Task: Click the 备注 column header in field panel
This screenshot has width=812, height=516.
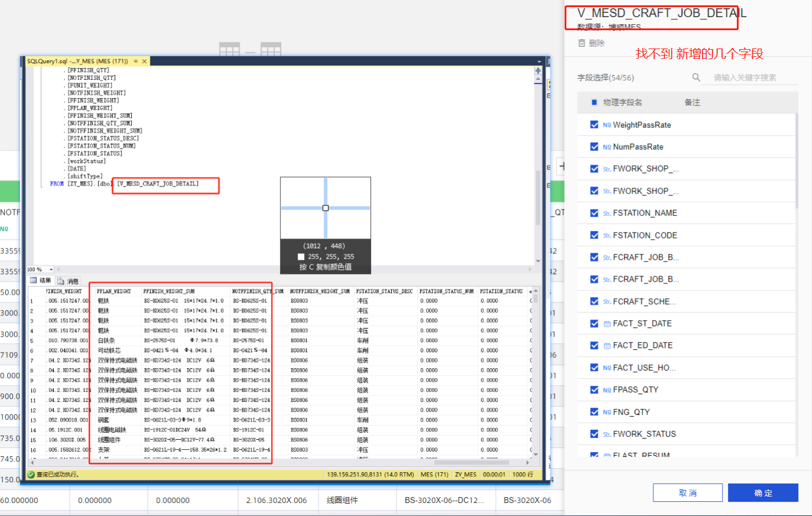Action: (x=692, y=102)
